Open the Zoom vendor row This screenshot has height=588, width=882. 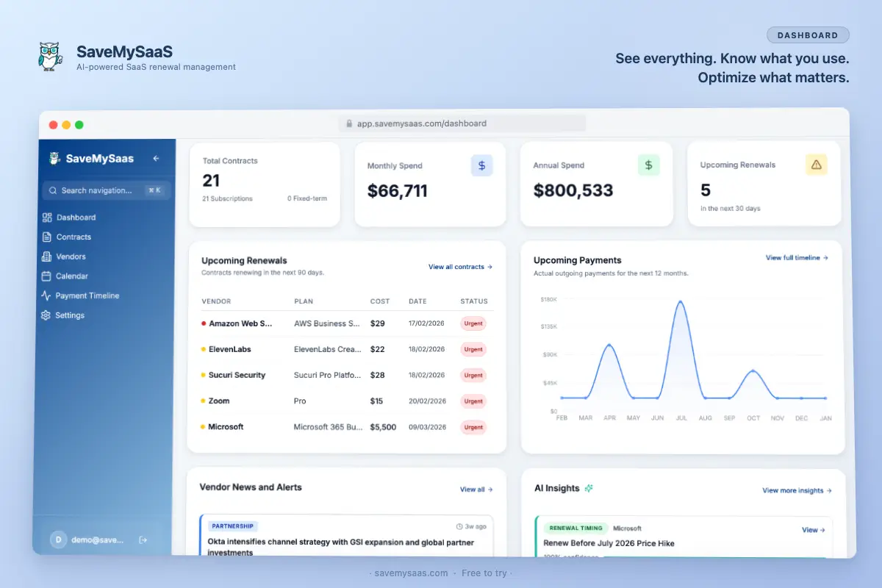[346, 401]
